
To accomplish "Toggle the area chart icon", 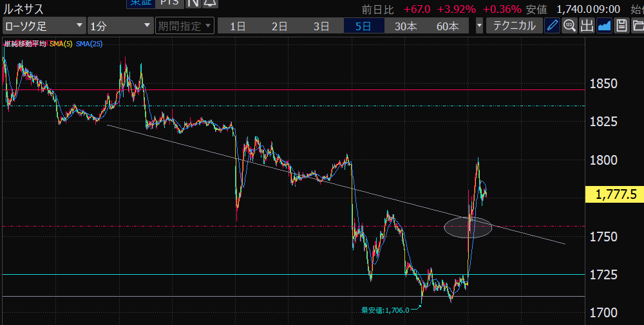I will click(x=604, y=26).
